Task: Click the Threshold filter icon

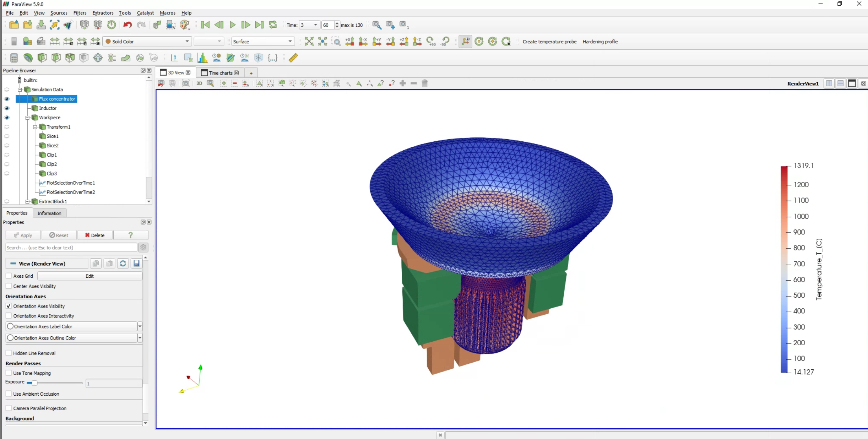Action: [x=70, y=58]
